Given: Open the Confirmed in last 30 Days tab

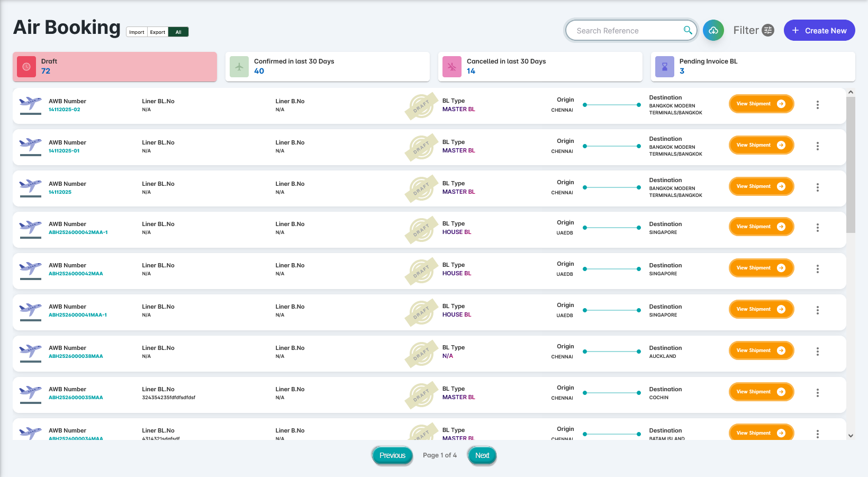Looking at the screenshot, I should (x=327, y=67).
